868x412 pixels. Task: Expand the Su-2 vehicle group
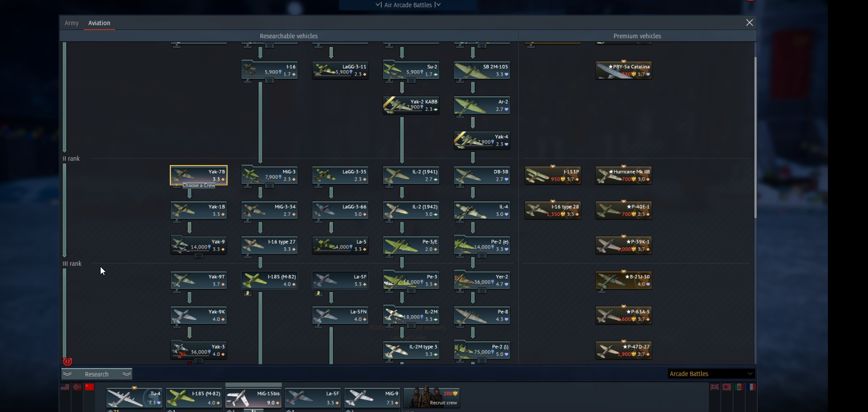411,81
